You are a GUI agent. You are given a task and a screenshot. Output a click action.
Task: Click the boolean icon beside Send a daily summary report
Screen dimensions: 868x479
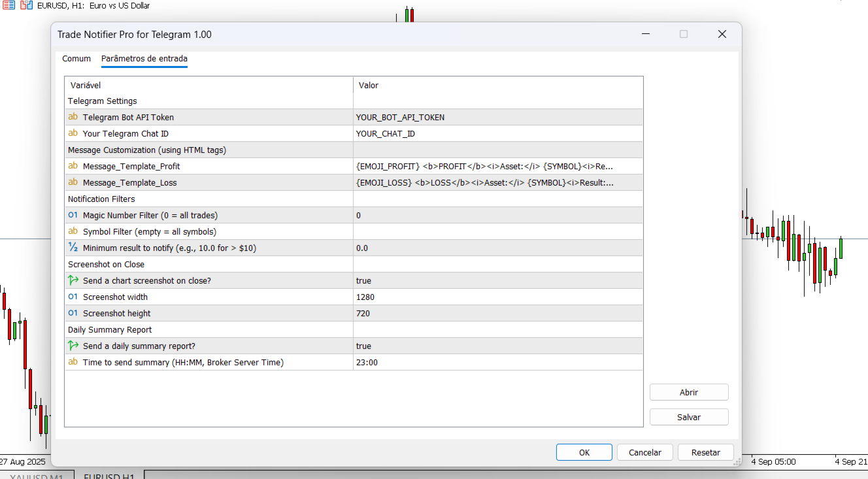pyautogui.click(x=73, y=346)
